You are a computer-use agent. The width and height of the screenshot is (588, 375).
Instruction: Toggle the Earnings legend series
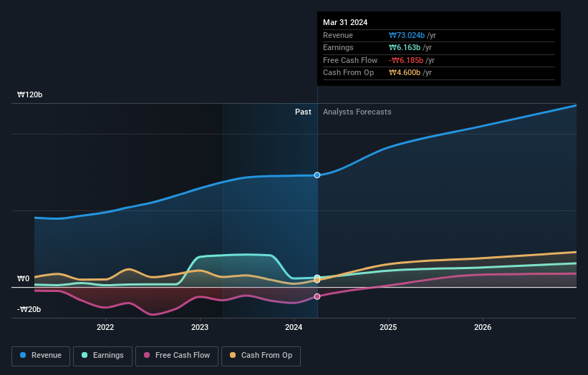pyautogui.click(x=102, y=356)
